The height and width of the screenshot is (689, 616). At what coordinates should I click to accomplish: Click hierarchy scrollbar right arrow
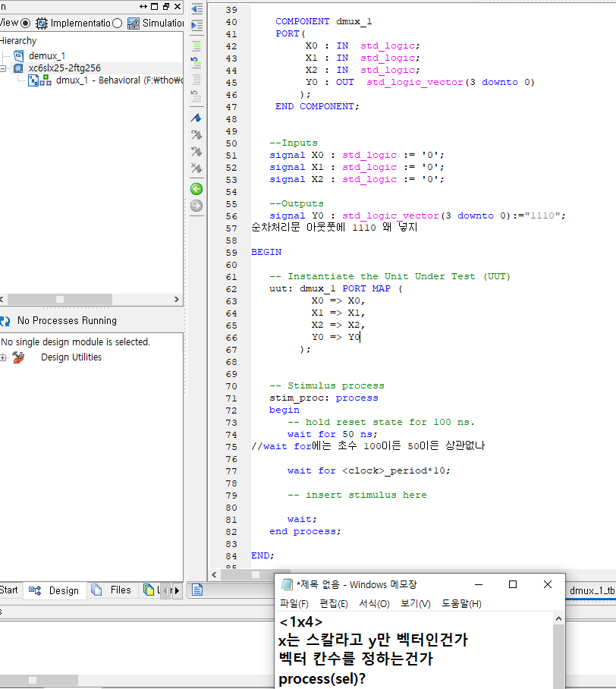(x=177, y=299)
